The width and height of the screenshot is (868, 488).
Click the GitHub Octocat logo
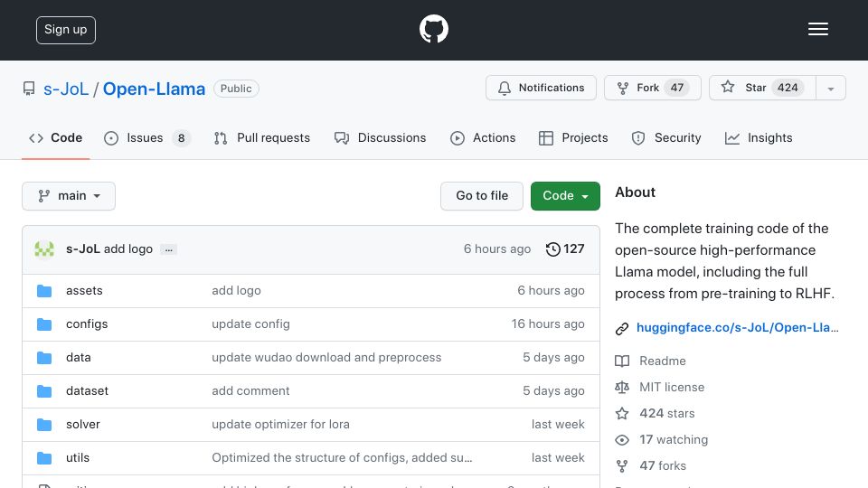[x=433, y=29]
